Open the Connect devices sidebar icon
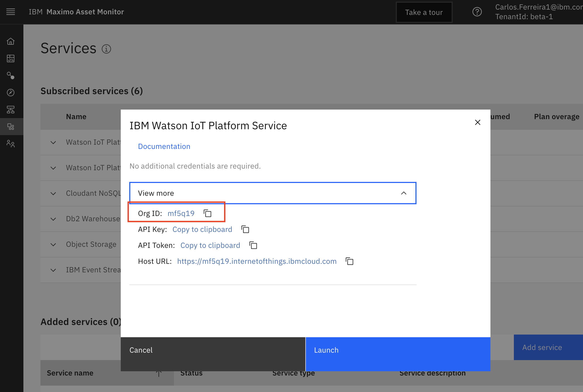Viewport: 583px width, 392px height. 11,110
